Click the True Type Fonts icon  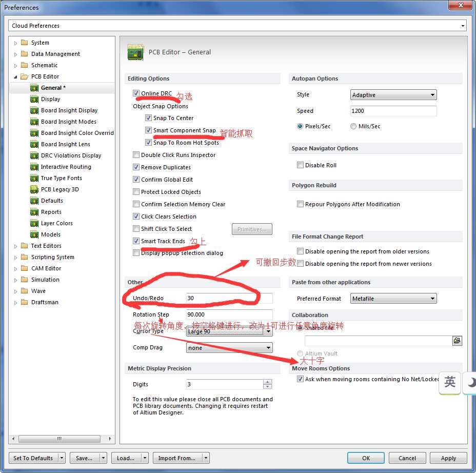(34, 178)
